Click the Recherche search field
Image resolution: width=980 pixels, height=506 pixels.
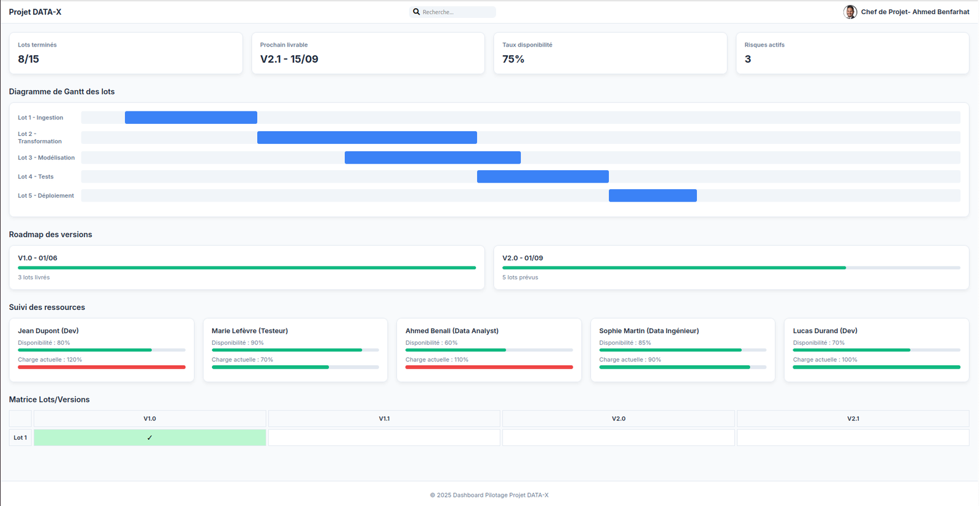point(456,12)
